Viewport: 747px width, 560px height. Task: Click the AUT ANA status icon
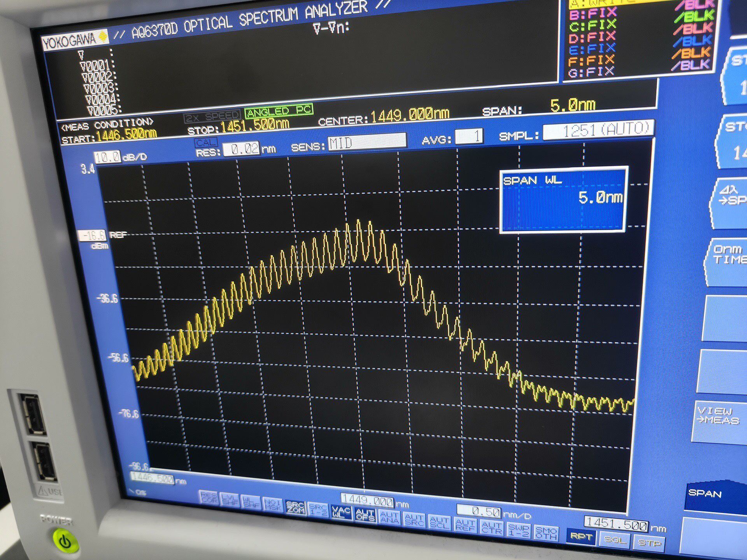(389, 518)
